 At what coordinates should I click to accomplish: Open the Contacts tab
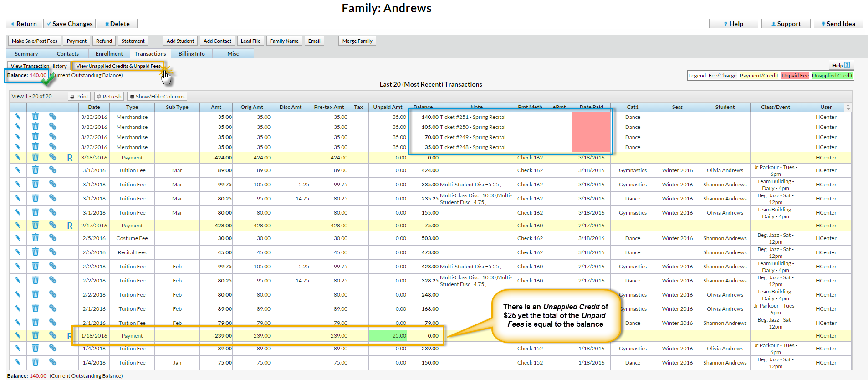click(67, 54)
